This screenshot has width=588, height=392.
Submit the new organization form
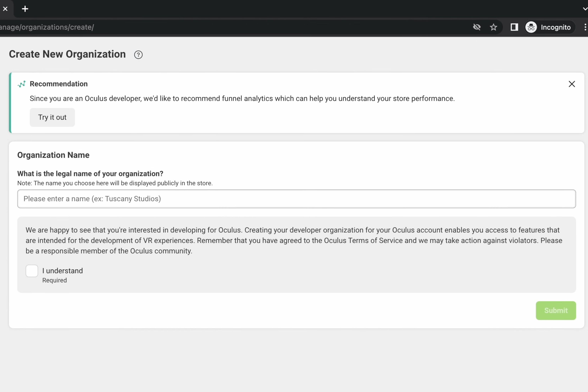[556, 311]
